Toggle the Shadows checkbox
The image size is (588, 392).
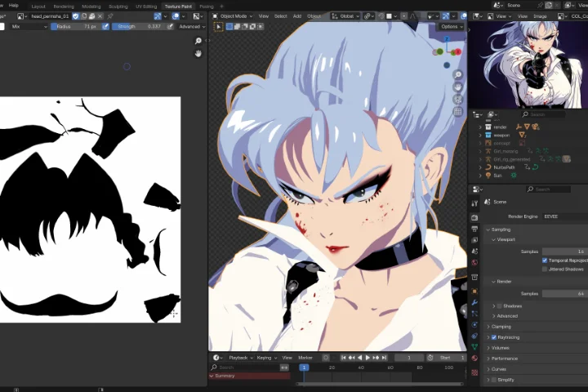click(x=500, y=306)
